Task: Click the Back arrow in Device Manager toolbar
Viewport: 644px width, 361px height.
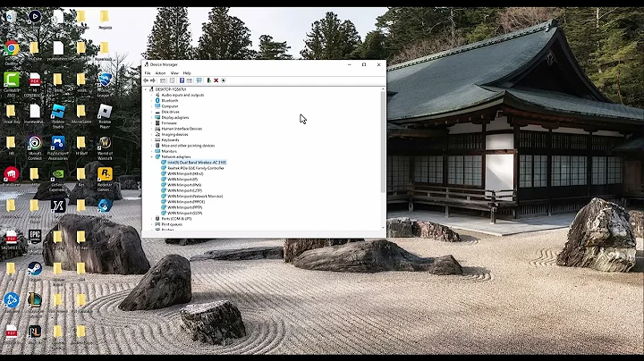Action: pos(146,80)
